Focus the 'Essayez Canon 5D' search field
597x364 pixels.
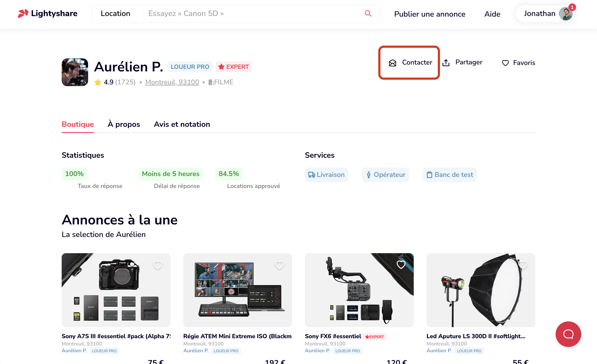pyautogui.click(x=252, y=14)
